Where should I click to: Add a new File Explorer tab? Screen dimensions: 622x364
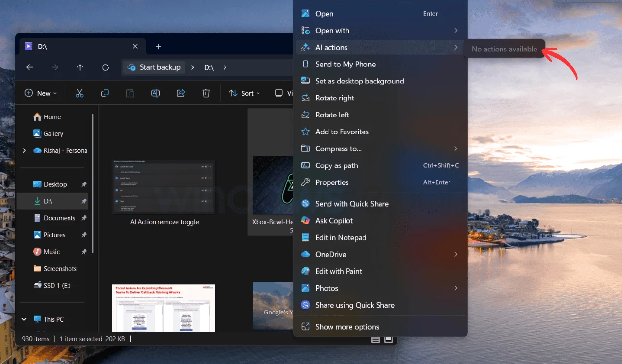pos(158,47)
